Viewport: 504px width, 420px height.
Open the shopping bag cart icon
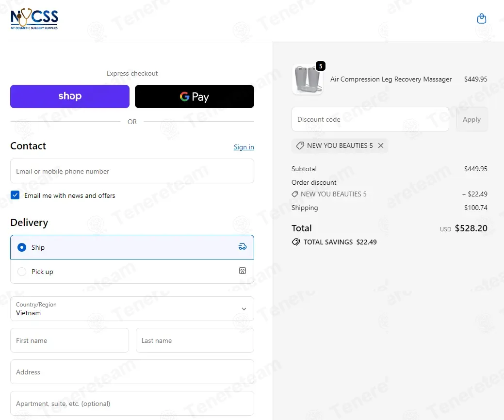(x=481, y=18)
